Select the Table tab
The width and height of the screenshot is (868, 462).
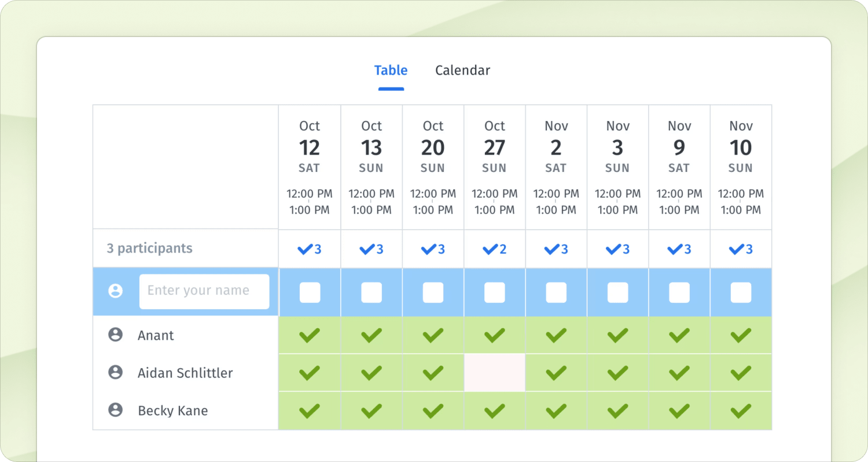(x=391, y=71)
